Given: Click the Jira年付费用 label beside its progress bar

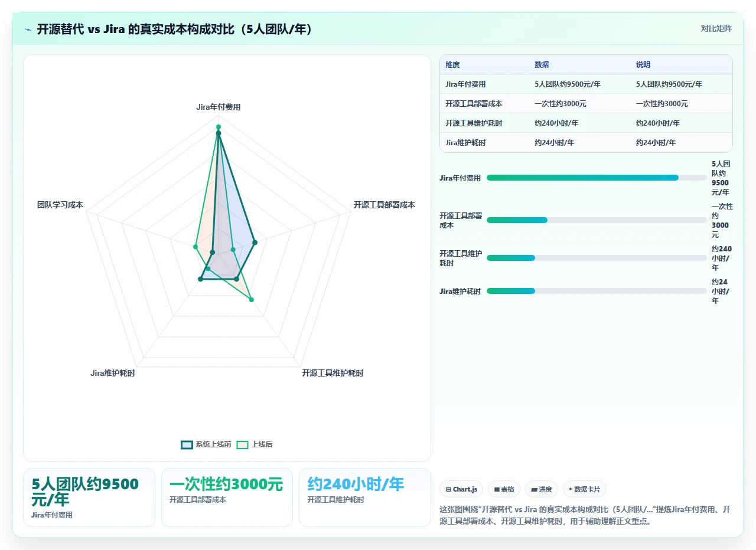Looking at the screenshot, I should (460, 178).
